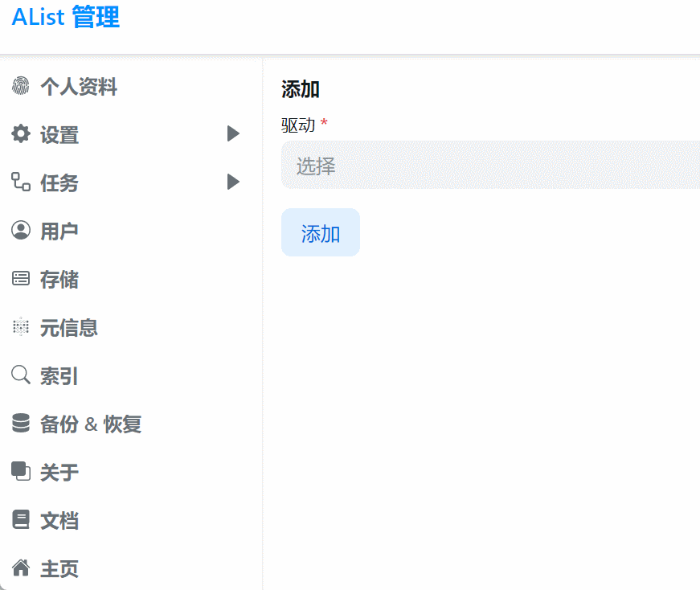Select the gear icon for 设置

[19, 134]
